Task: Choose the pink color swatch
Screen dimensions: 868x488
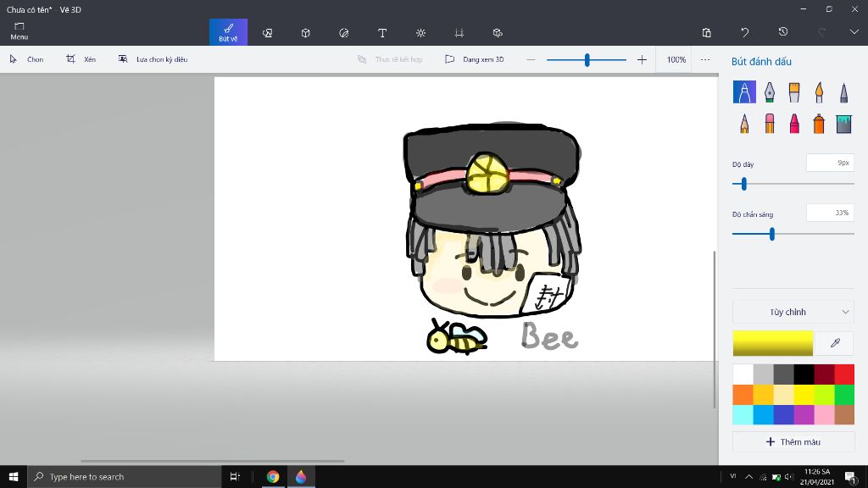Action: [x=824, y=414]
